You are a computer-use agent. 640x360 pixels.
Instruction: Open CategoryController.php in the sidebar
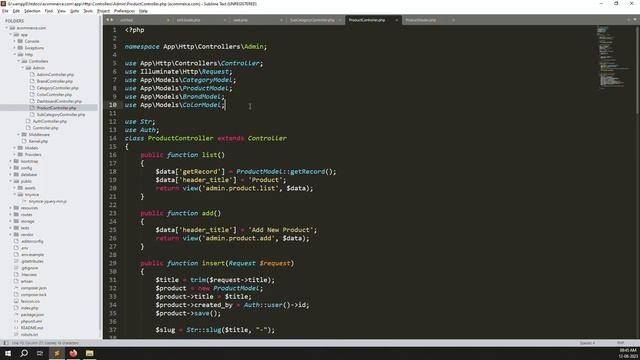[58, 88]
